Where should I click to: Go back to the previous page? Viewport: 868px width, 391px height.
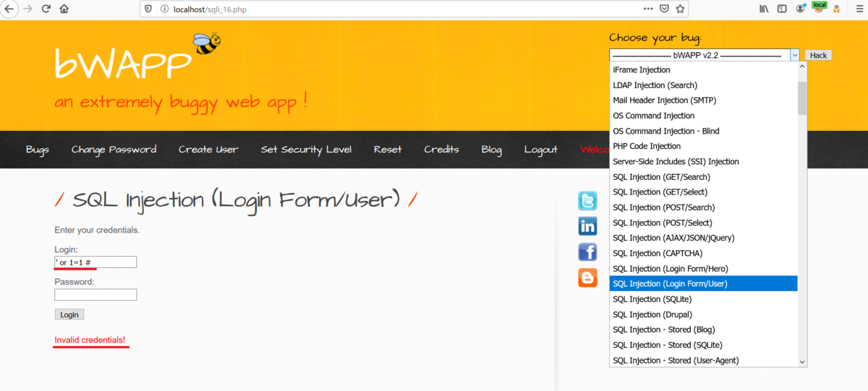(x=9, y=9)
